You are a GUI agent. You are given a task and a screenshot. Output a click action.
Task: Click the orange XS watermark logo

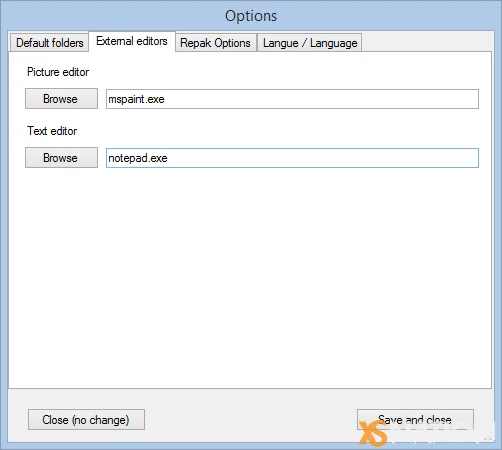pos(373,433)
